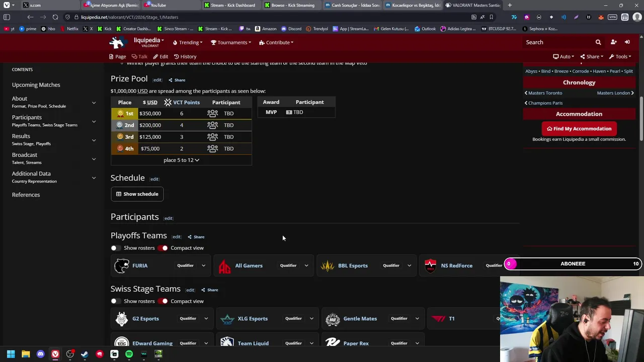
Task: Expand the G2 Esports team card
Action: click(x=206, y=319)
